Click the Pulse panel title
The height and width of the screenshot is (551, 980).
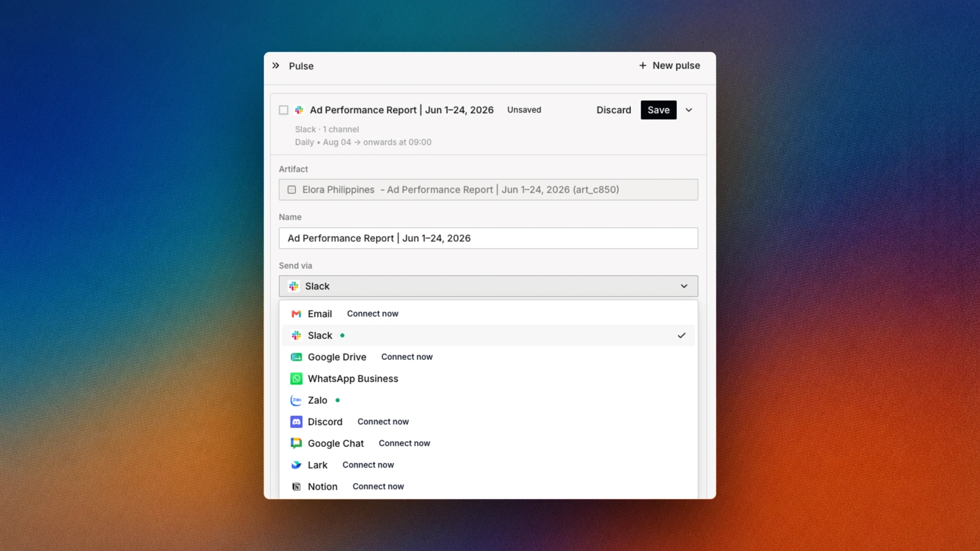(301, 66)
